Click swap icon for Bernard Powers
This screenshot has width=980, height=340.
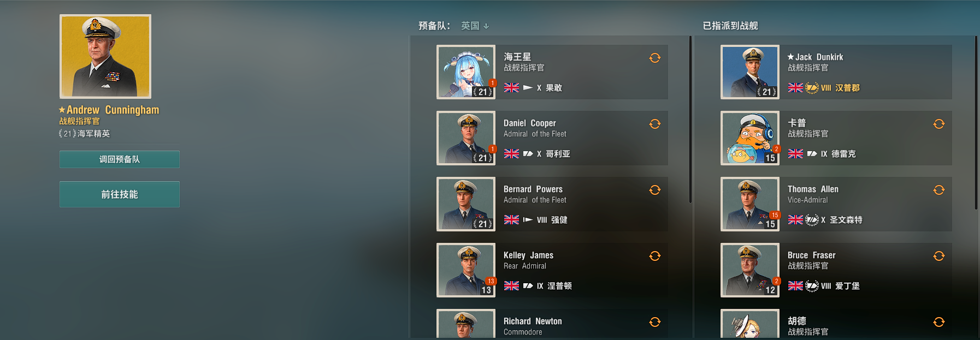(655, 190)
